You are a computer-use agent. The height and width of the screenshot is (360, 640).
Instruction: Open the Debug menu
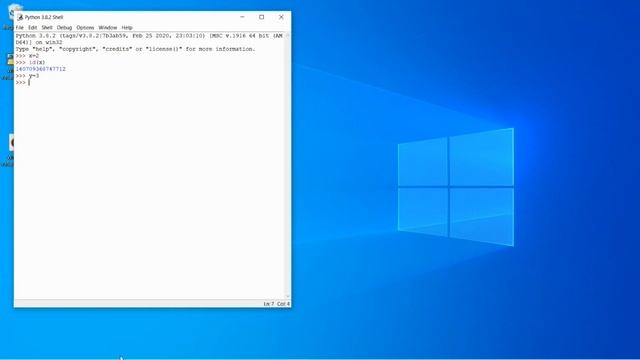coord(64,27)
